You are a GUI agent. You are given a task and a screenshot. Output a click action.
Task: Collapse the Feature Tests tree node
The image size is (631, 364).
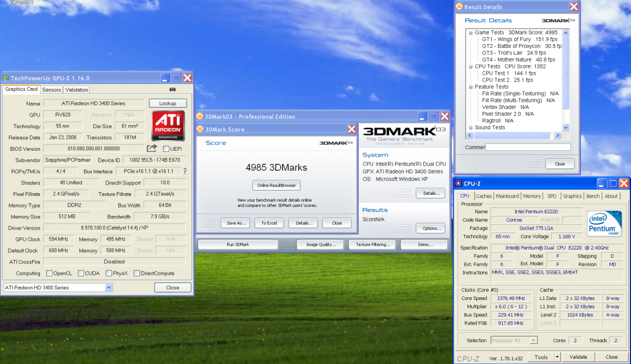coord(471,87)
